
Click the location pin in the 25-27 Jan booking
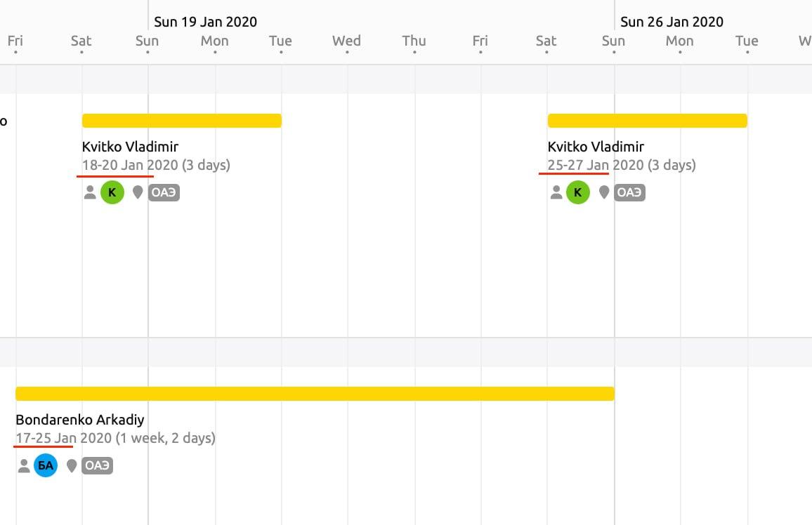pyautogui.click(x=604, y=192)
